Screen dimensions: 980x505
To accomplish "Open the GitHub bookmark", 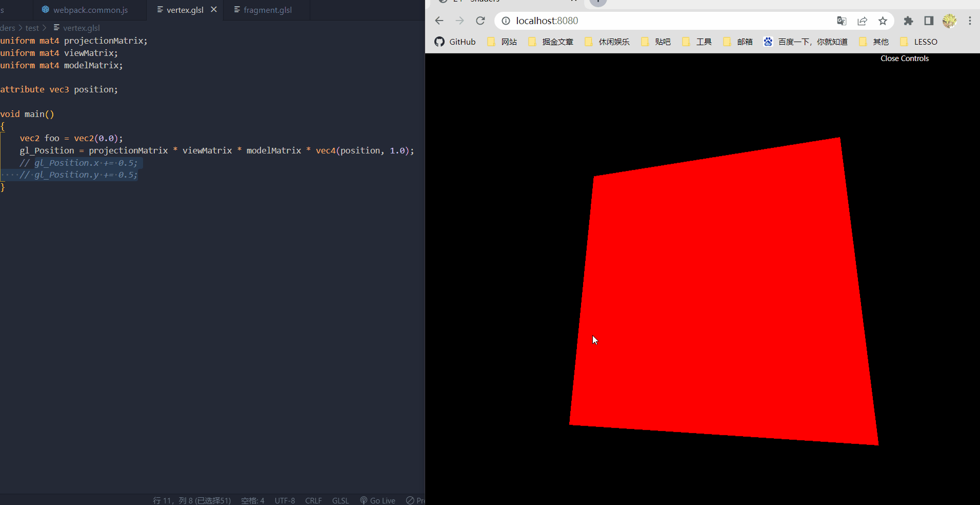I will click(x=455, y=42).
